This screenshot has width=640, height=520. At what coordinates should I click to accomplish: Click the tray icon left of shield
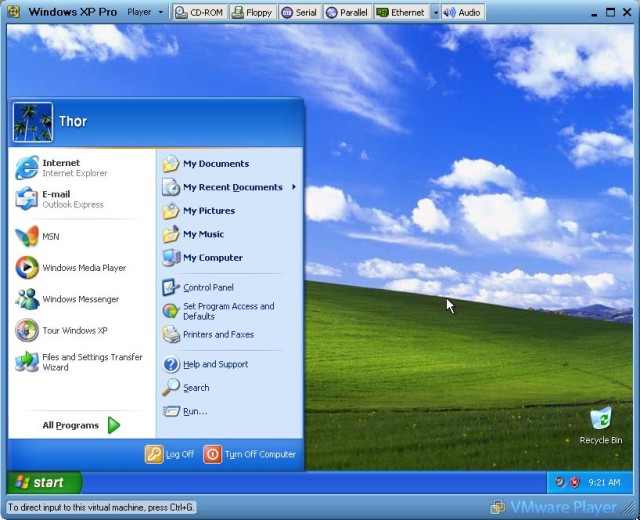[x=560, y=482]
